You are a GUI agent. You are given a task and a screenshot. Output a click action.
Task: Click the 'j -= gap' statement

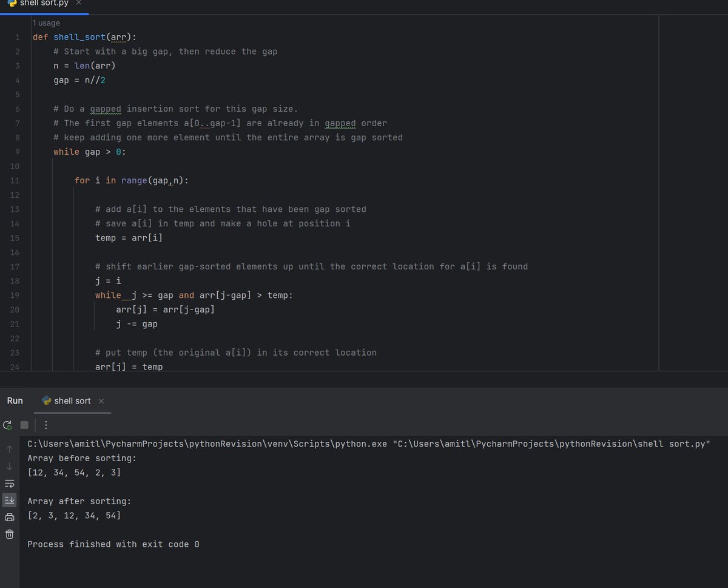(x=136, y=324)
